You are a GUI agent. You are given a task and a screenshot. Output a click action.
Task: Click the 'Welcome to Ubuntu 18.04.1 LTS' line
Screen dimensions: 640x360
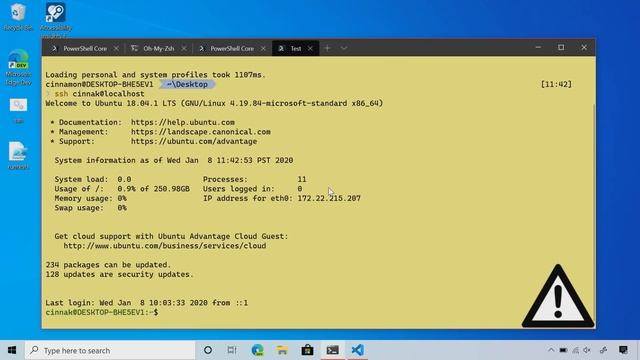pos(214,103)
